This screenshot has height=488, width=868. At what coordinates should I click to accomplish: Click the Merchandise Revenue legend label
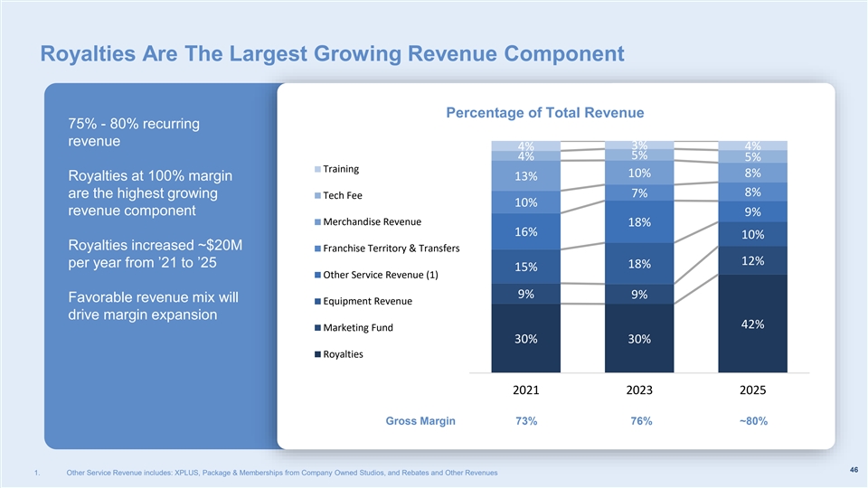pos(372,222)
